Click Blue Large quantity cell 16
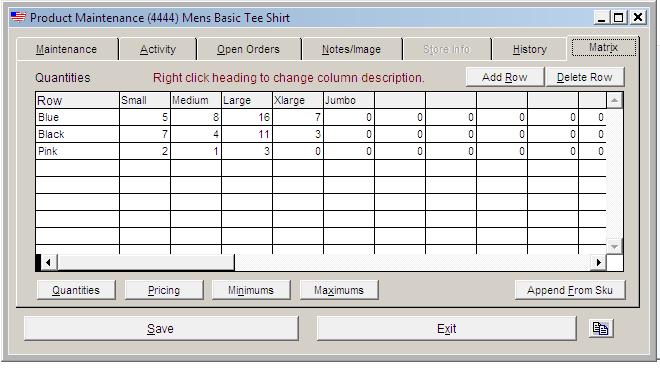Image resolution: width=660 pixels, height=375 pixels. pyautogui.click(x=247, y=117)
